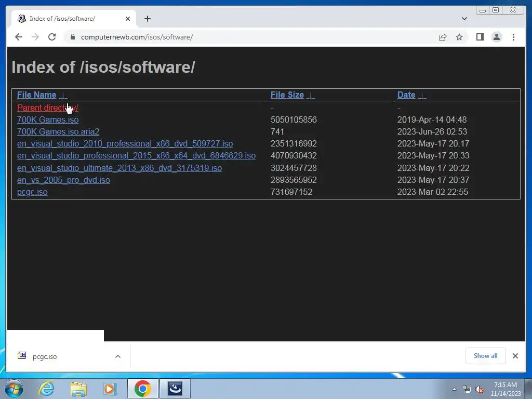The image size is (532, 399).
Task: Open the Windows Start menu
Action: pos(14,389)
